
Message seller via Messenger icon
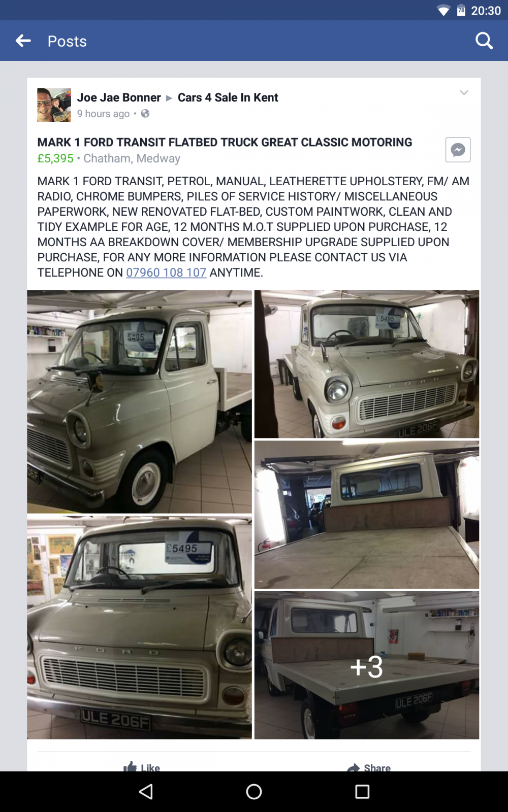tap(458, 150)
